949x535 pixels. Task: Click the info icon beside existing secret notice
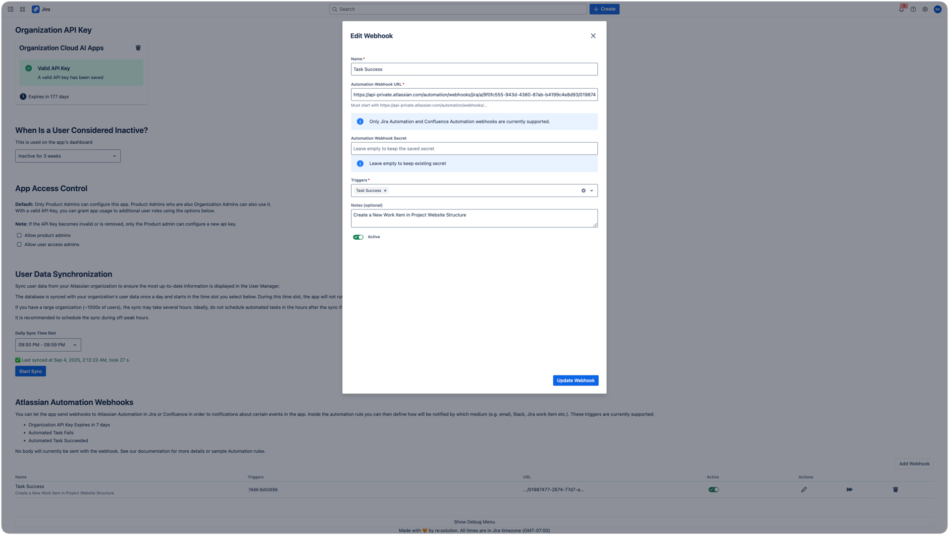tap(360, 163)
